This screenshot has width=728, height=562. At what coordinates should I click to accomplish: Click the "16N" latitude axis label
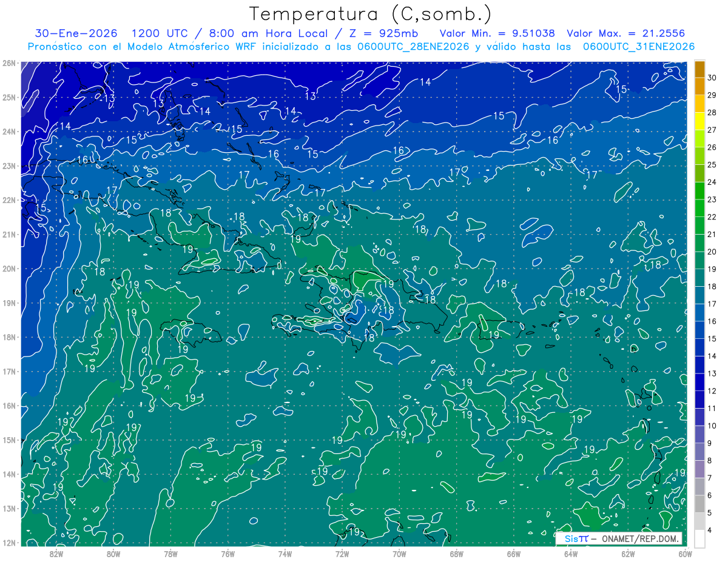pyautogui.click(x=9, y=406)
